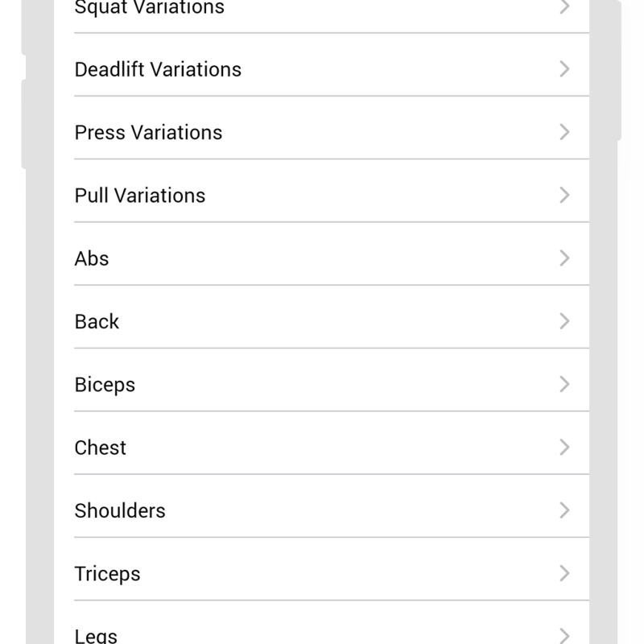The width and height of the screenshot is (644, 644).
Task: Open Pull Variations exercises
Action: 322,195
